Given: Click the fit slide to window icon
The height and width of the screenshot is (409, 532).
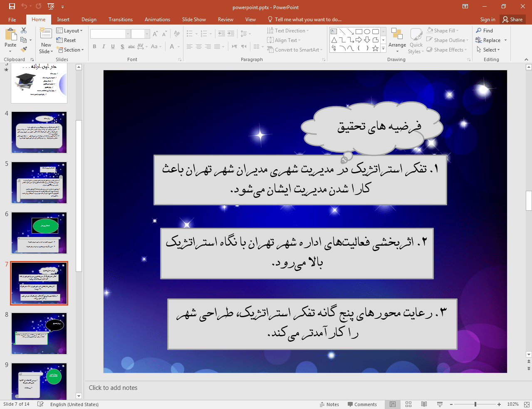Looking at the screenshot, I should pyautogui.click(x=526, y=404).
